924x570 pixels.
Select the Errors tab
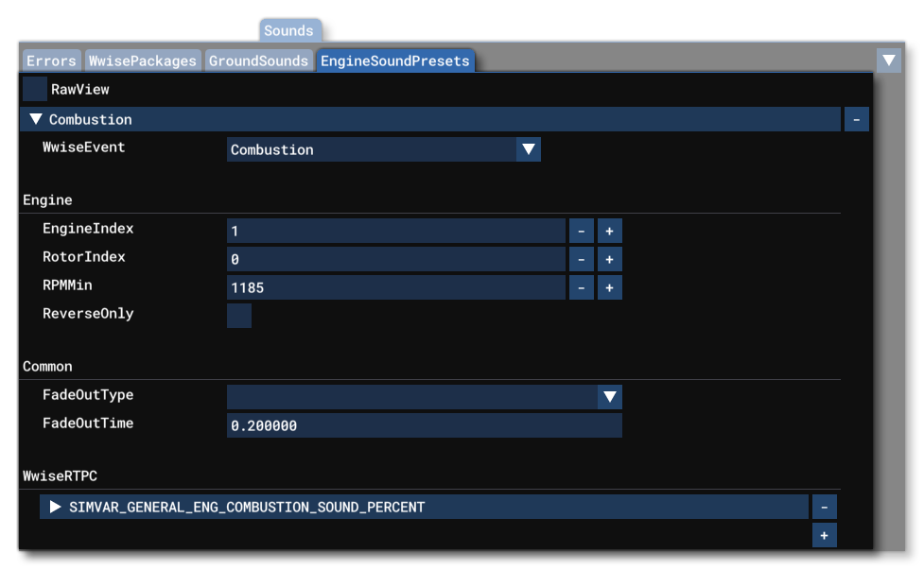coord(51,60)
